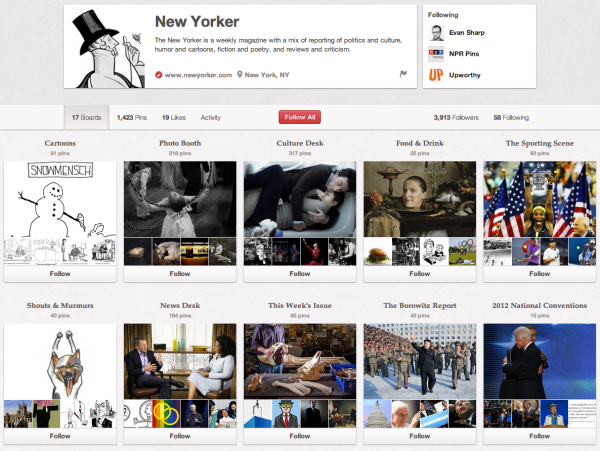Open the NPR Pins avatar icon
The width and height of the screenshot is (600, 451).
tap(436, 53)
